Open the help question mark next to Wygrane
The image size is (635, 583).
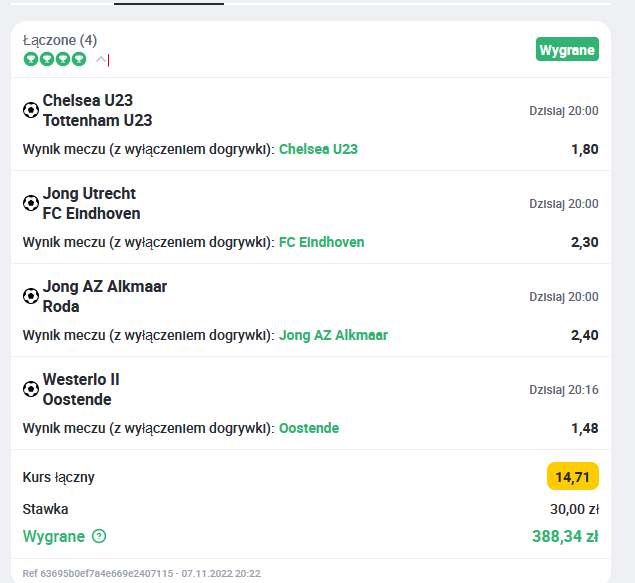click(99, 536)
